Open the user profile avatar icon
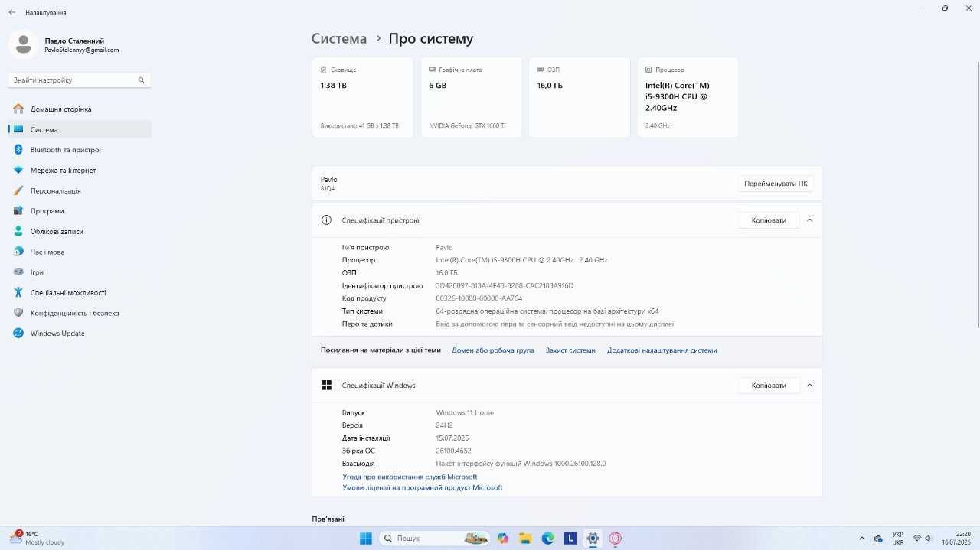980x550 pixels. (23, 44)
